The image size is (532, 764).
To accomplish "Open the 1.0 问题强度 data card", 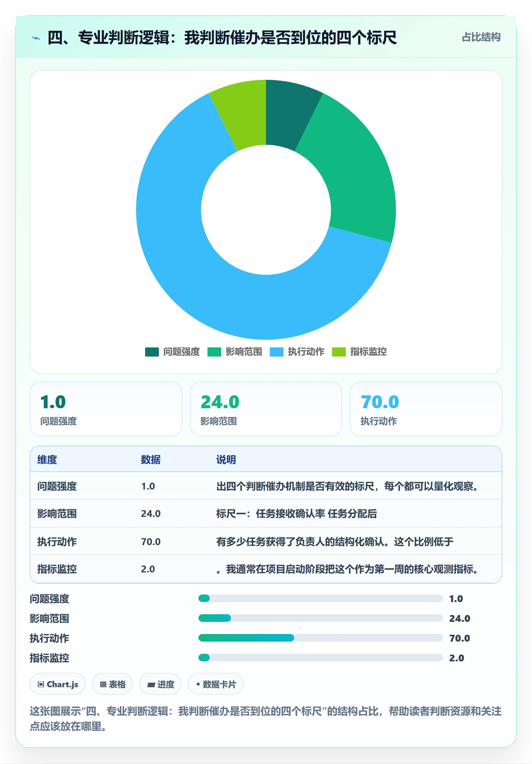I will coord(106,409).
